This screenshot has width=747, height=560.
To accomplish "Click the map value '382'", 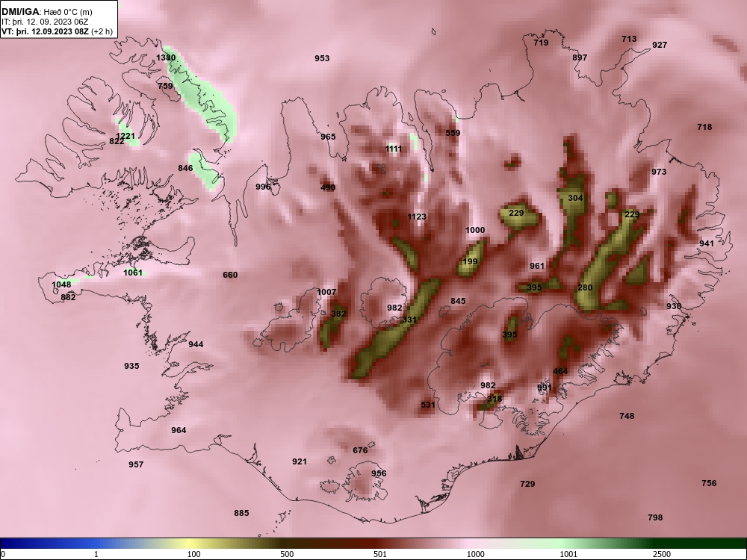I will (338, 314).
